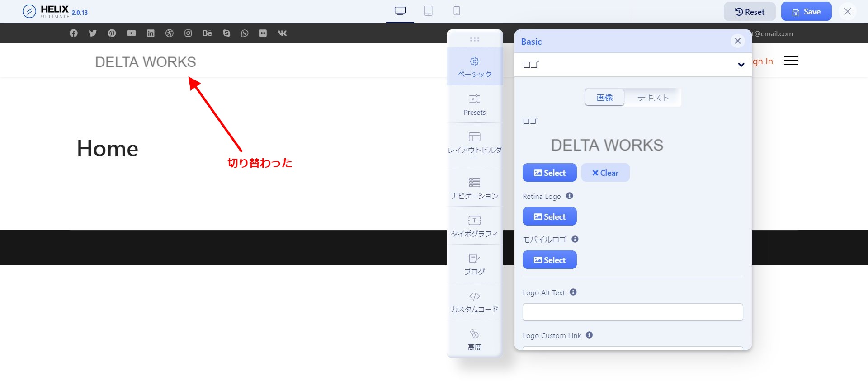This screenshot has width=868, height=381.
Task: Click the Dribbble social icon
Action: pyautogui.click(x=170, y=33)
